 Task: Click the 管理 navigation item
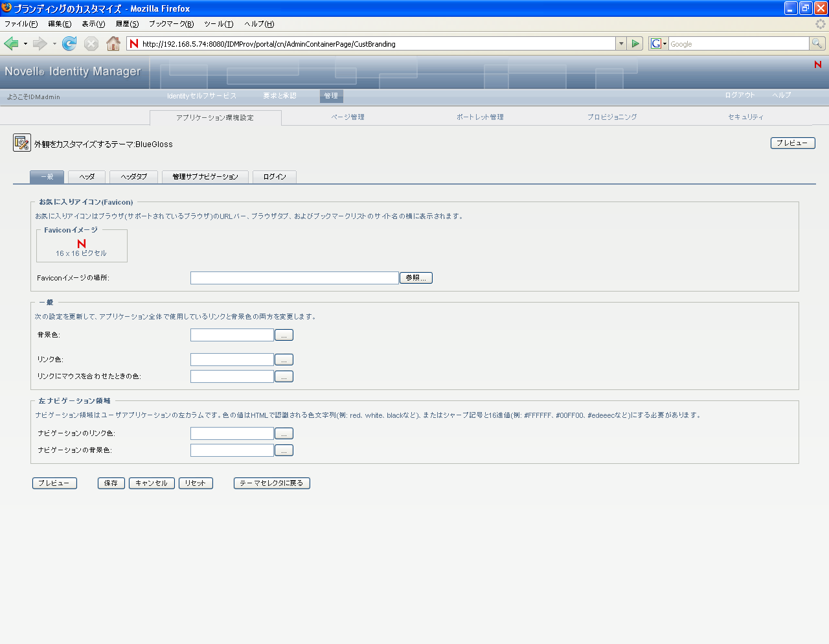tap(331, 96)
